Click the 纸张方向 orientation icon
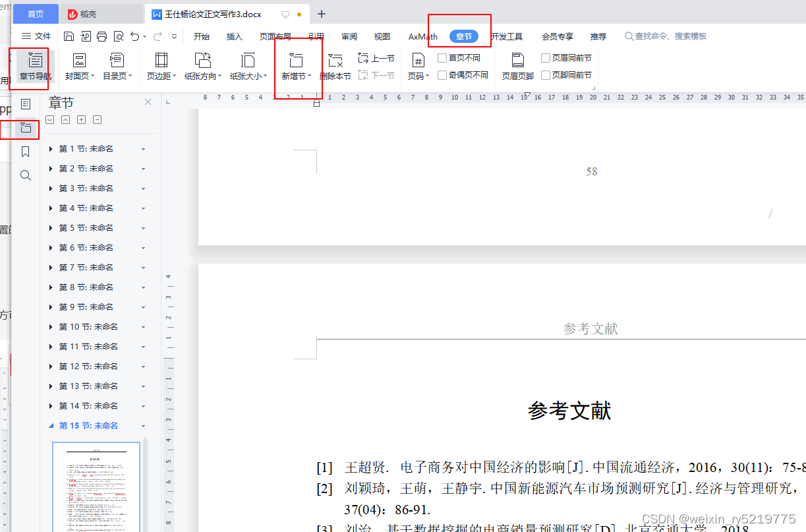Screen dimensions: 806x532 pyautogui.click(x=203, y=61)
